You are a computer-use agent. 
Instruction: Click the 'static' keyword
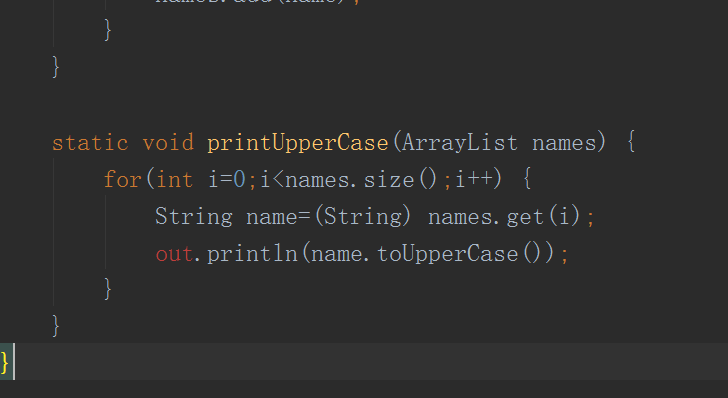click(x=90, y=143)
